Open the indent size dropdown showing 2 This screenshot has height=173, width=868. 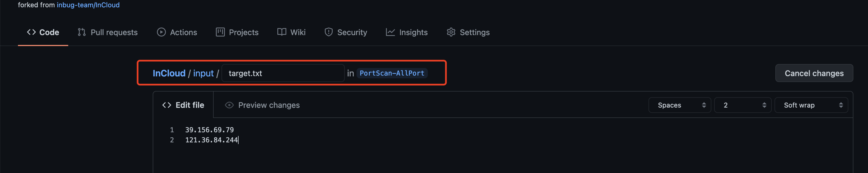[x=742, y=105]
